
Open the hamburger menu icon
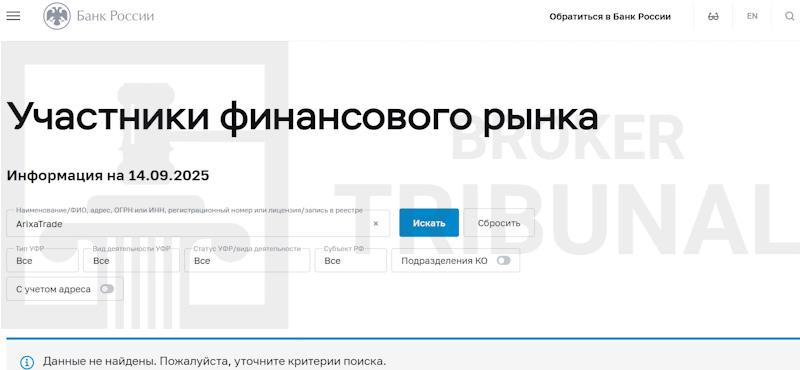point(13,16)
